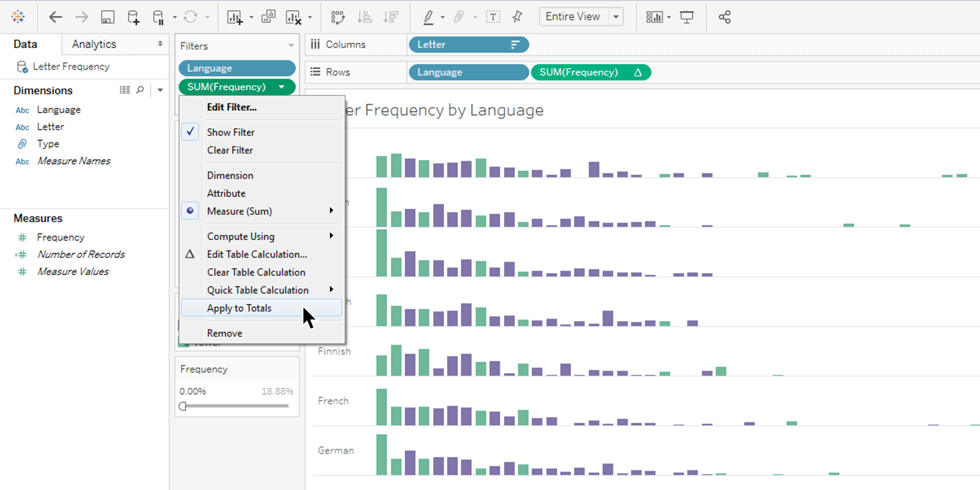
Task: Click the Language pill on Filters shelf
Action: tap(237, 69)
